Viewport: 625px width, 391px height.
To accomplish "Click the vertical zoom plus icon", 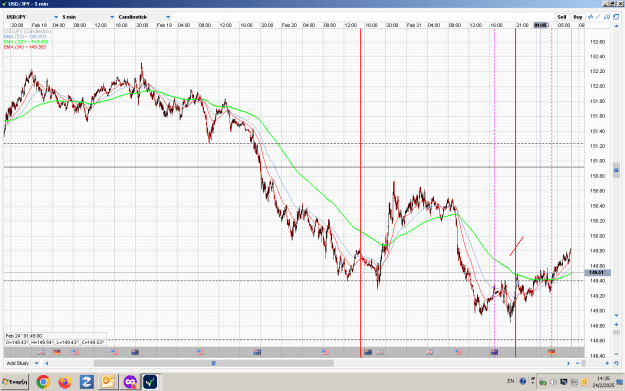I will point(616,324).
